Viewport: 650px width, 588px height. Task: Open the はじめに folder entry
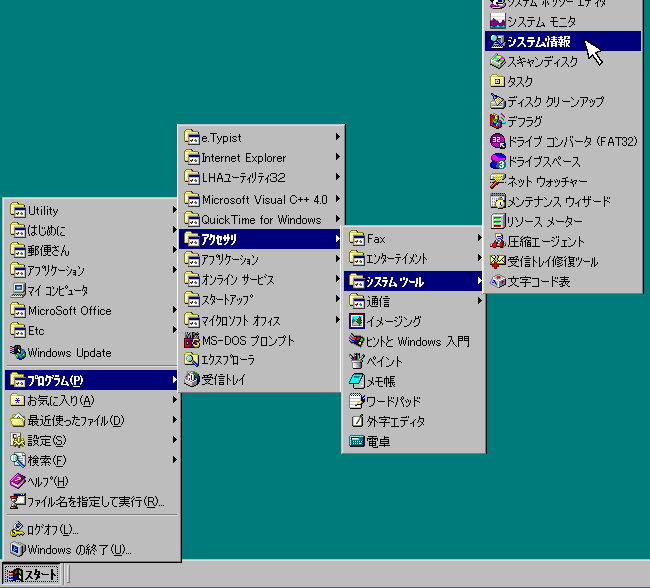click(x=92, y=230)
